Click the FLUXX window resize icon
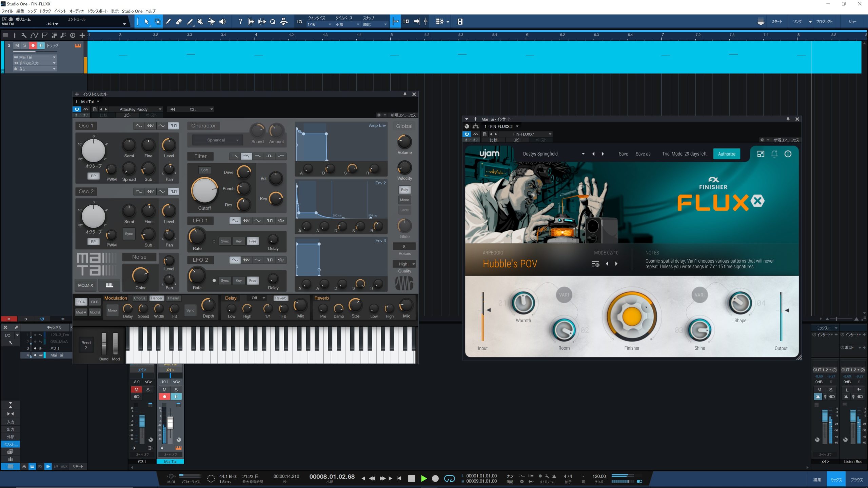 761,154
